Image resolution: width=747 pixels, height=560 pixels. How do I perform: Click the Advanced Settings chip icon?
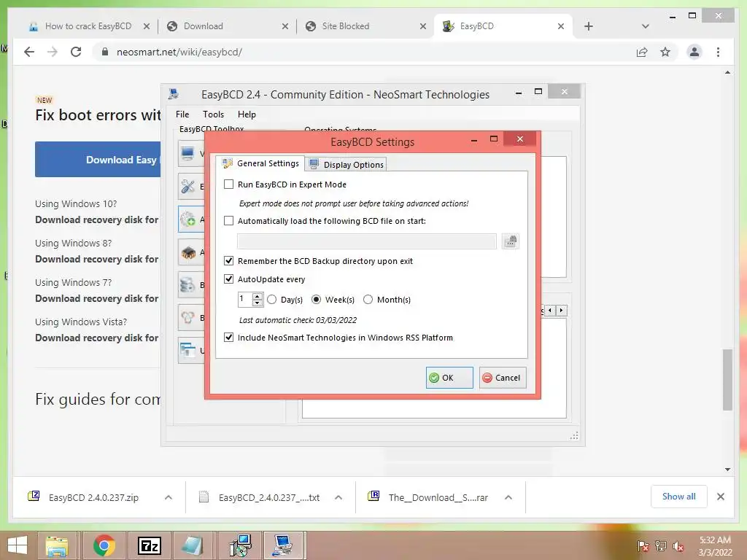[x=187, y=252]
